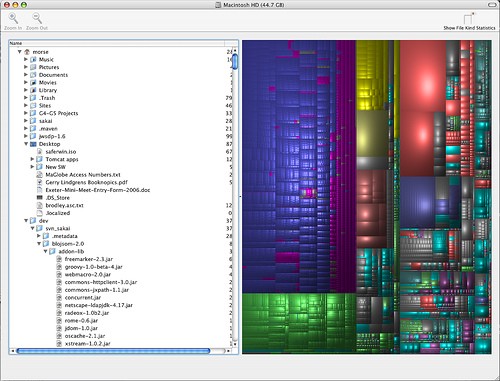Select New SW folder row
Screen dimensions: 500x381
pos(121,167)
